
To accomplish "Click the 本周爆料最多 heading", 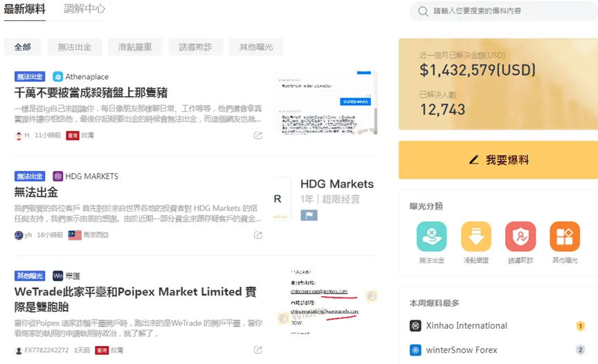I will (x=435, y=303).
